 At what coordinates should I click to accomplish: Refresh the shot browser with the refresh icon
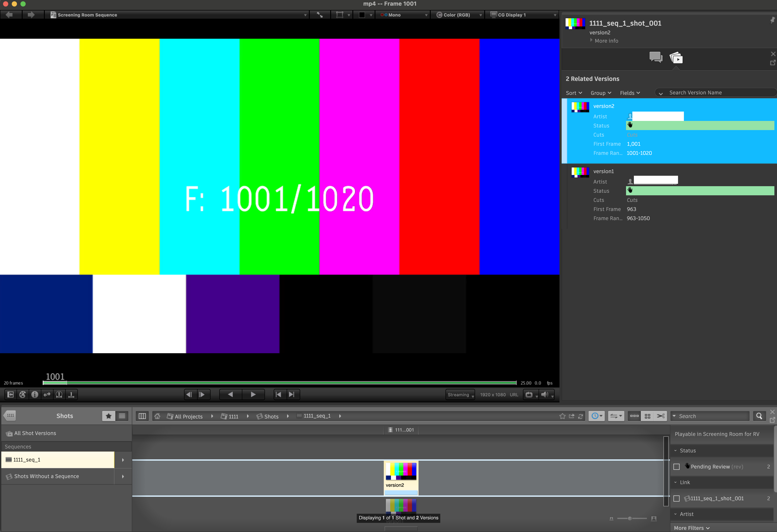580,416
